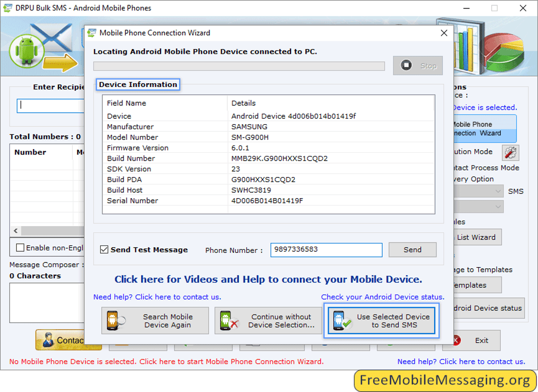Image resolution: width=538 pixels, height=392 pixels.
Task: Open Videos and Help to connect link
Action: point(268,279)
